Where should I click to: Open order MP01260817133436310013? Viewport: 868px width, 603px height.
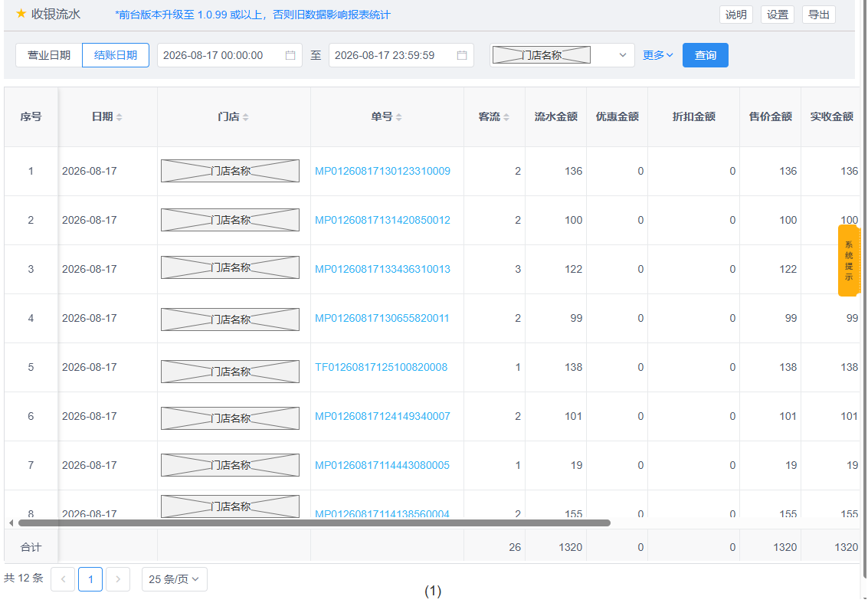[382, 269]
